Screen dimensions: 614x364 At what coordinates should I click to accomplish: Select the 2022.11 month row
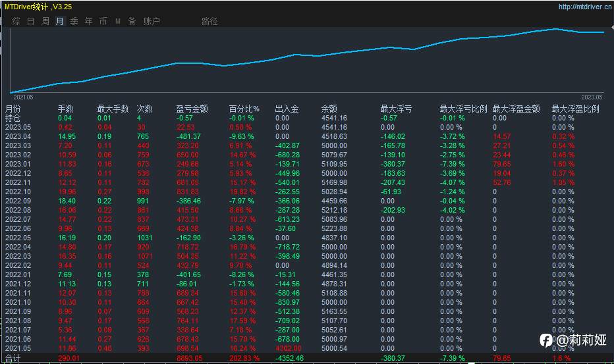point(307,182)
